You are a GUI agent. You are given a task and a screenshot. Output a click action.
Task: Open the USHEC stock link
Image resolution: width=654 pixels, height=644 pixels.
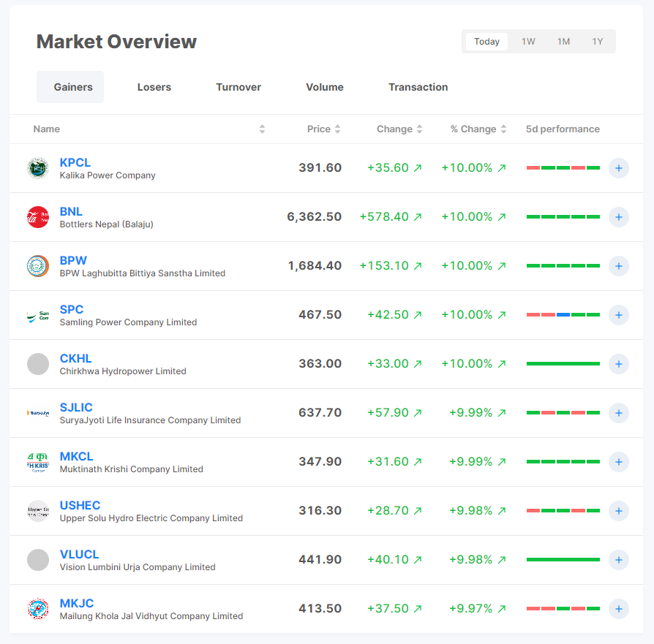point(80,506)
